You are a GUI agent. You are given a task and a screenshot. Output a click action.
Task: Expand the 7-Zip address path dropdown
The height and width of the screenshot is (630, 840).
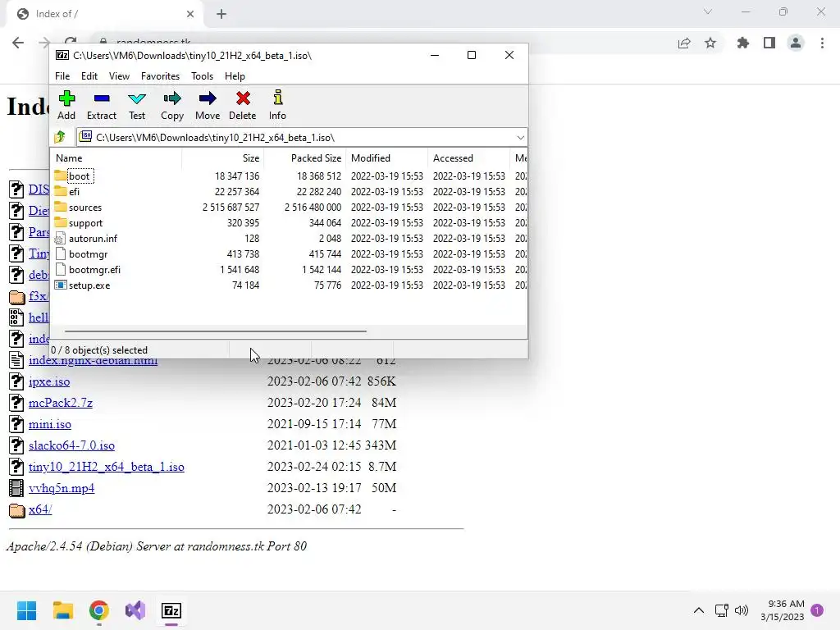coord(520,138)
